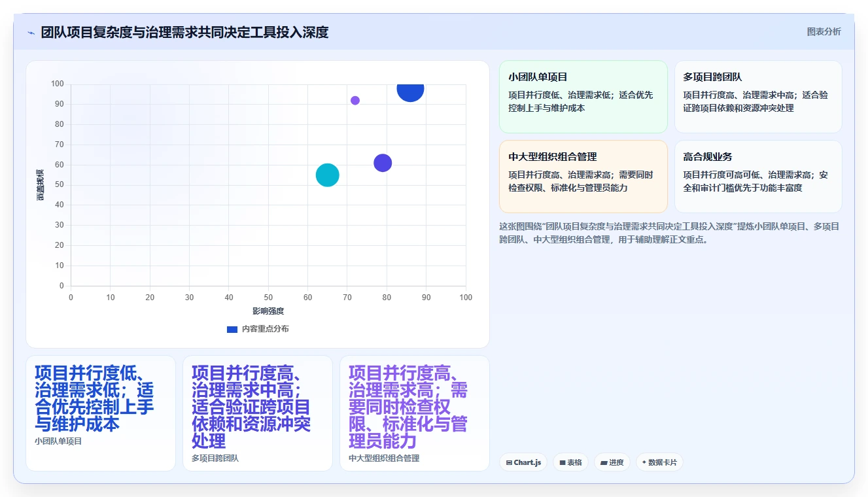This screenshot has width=868, height=497.
Task: Toggle the 内容重点分布 legend swatch
Action: point(232,329)
